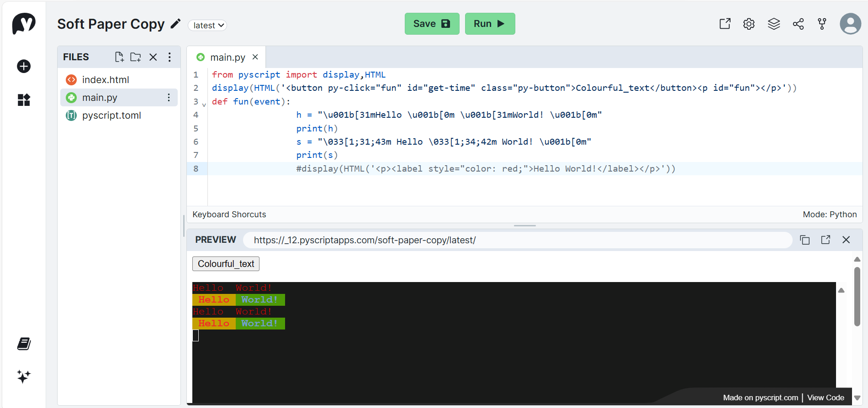868x408 pixels.
Task: Open the documentation book icon
Action: 24,344
